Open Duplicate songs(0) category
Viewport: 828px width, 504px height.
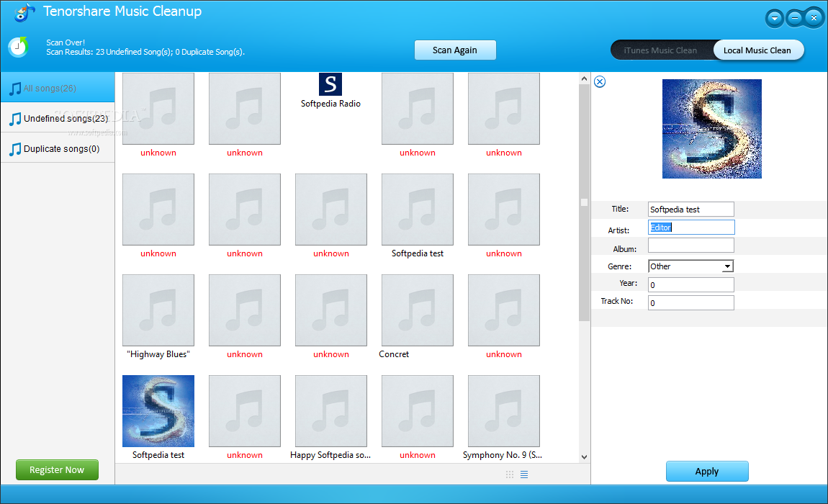point(58,148)
